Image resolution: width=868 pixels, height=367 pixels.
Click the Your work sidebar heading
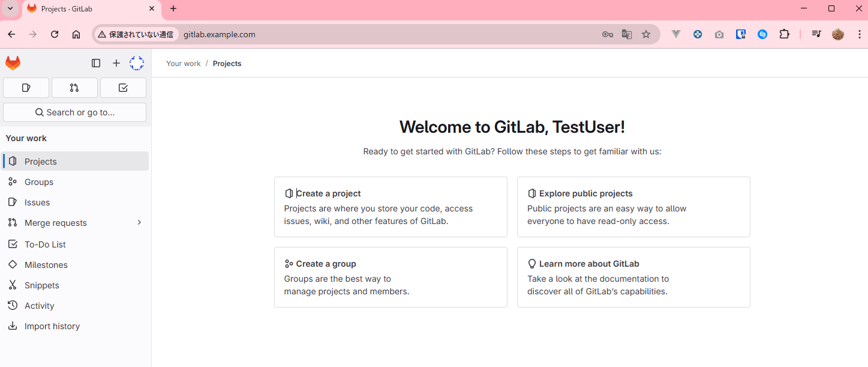[26, 138]
